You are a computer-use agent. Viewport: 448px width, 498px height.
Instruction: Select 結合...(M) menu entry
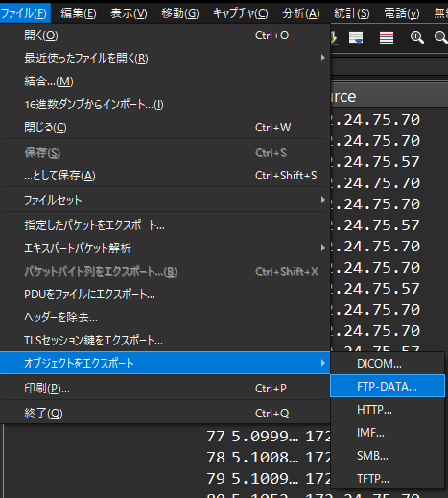[165, 82]
